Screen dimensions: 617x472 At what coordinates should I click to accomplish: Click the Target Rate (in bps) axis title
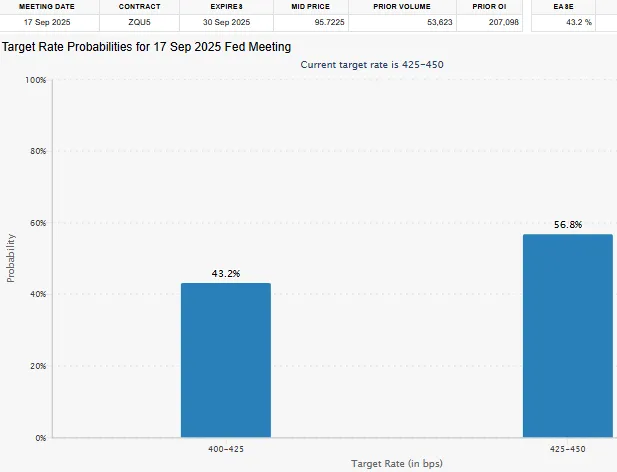click(x=396, y=464)
